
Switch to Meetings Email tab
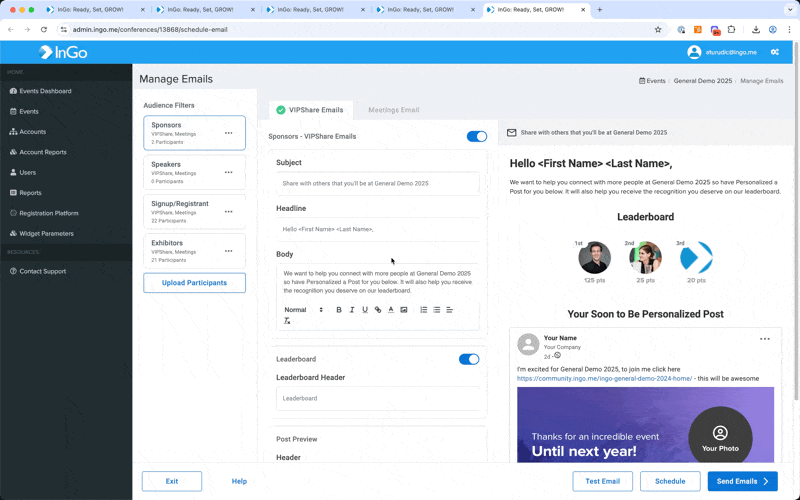click(393, 110)
